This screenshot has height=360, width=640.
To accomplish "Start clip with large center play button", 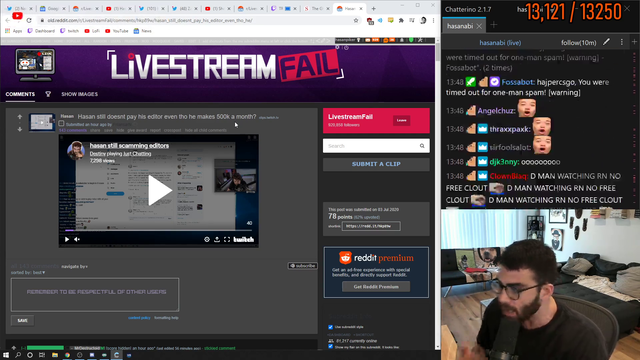I will point(159,190).
